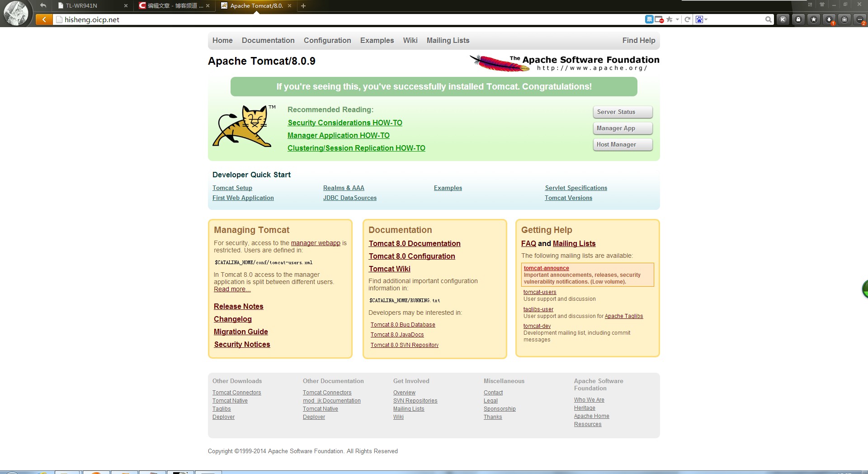Open favorites with the star toolbar button
Image resolution: width=868 pixels, height=474 pixels.
(814, 19)
